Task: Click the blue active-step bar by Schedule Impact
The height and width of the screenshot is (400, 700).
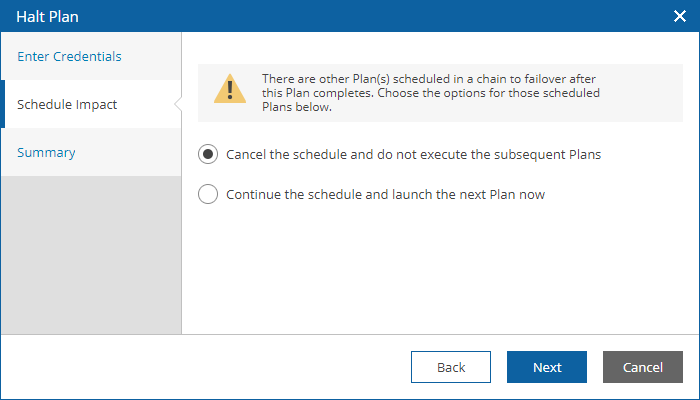Action: (x=3, y=104)
